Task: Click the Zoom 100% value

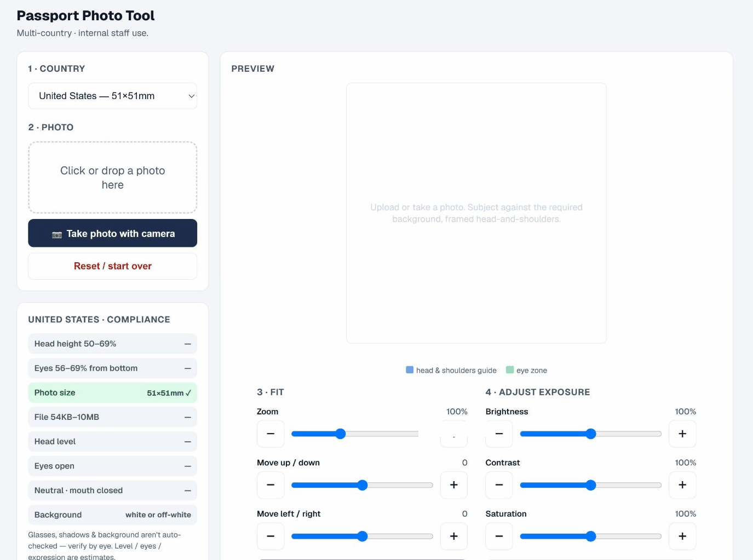Action: [x=457, y=412]
